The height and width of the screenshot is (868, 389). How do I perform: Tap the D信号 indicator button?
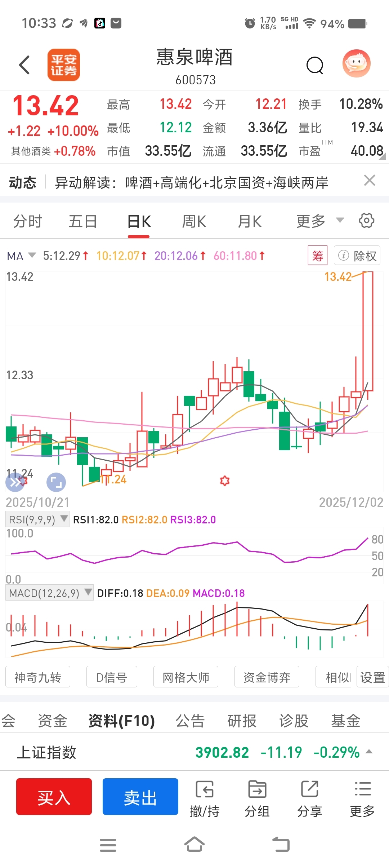(x=112, y=677)
